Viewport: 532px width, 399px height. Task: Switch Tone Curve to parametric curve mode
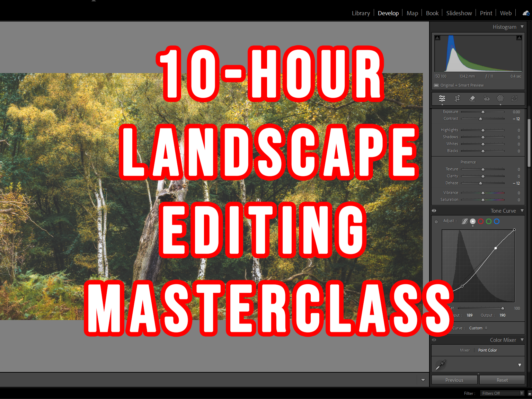(x=464, y=221)
